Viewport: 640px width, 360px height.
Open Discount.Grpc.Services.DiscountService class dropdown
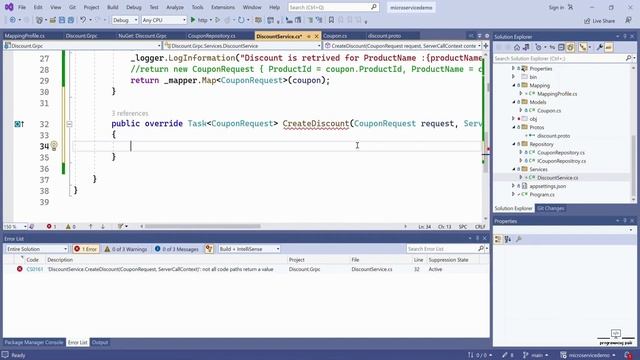(x=242, y=46)
